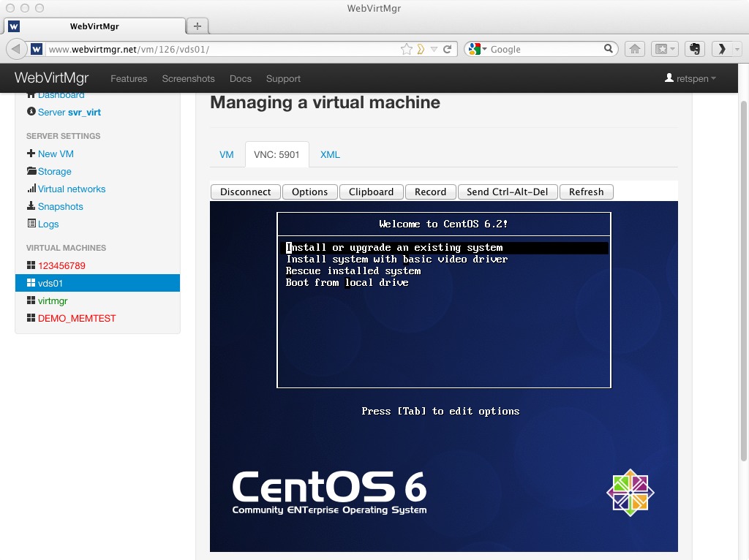Viewport: 749px width, 560px height.
Task: Reload the page using the reload icon
Action: tap(448, 49)
